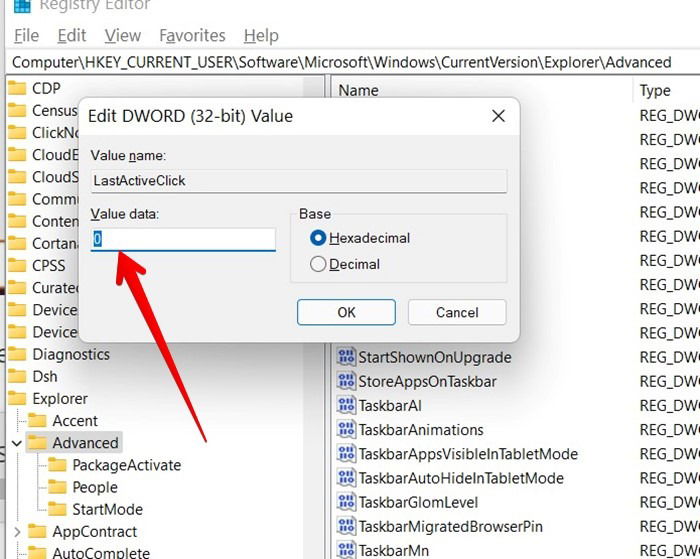Click the CPSS folder icon
The width and height of the screenshot is (700, 559).
[17, 265]
